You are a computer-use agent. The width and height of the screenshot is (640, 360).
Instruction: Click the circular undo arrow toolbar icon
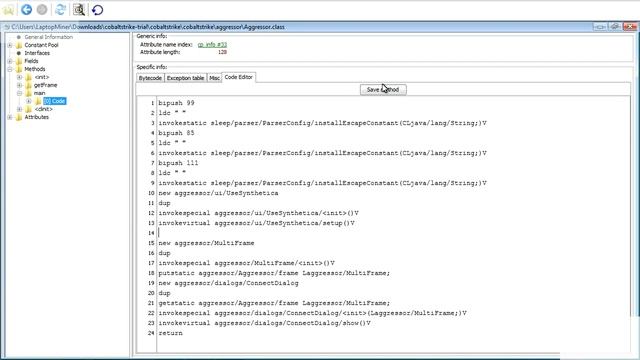(98, 9)
